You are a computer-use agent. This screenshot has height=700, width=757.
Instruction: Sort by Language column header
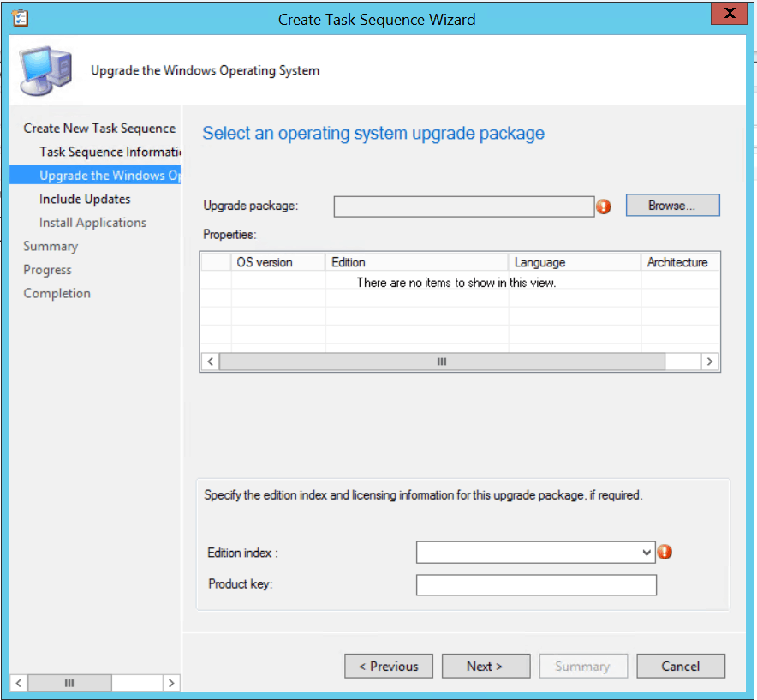(575, 262)
